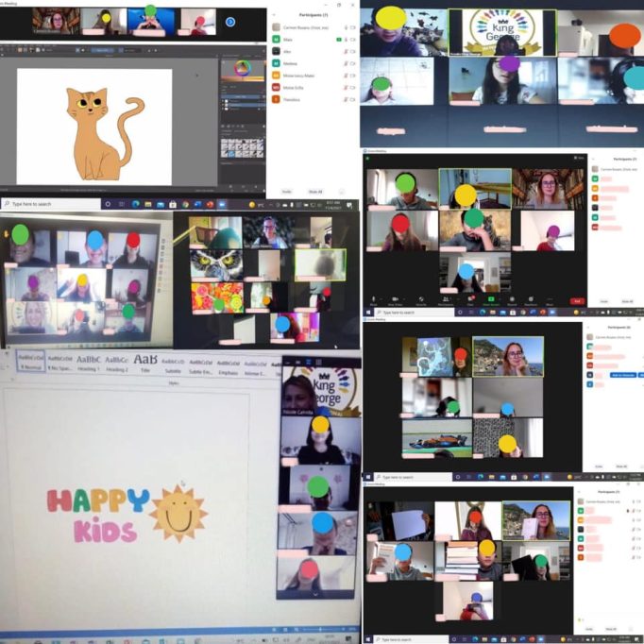The height and width of the screenshot is (644, 644).
Task: Click Stop Video in the Zoom toolbar
Action: pyautogui.click(x=395, y=300)
